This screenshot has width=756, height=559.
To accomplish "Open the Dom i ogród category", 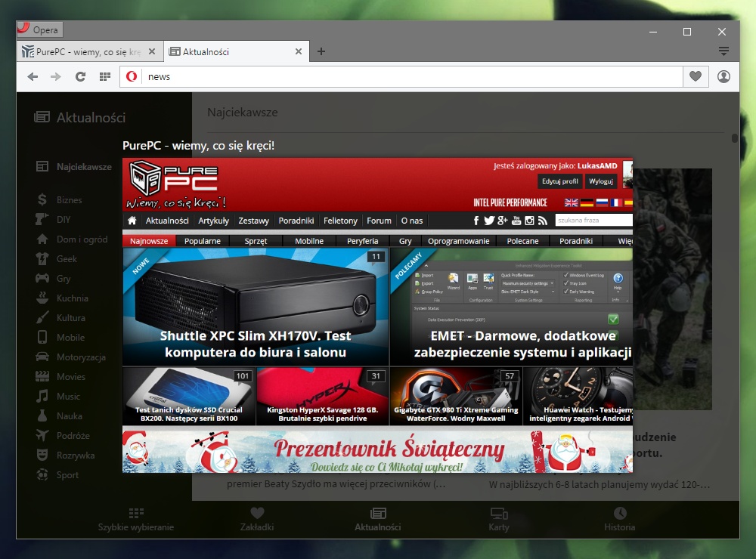I will pyautogui.click(x=72, y=239).
